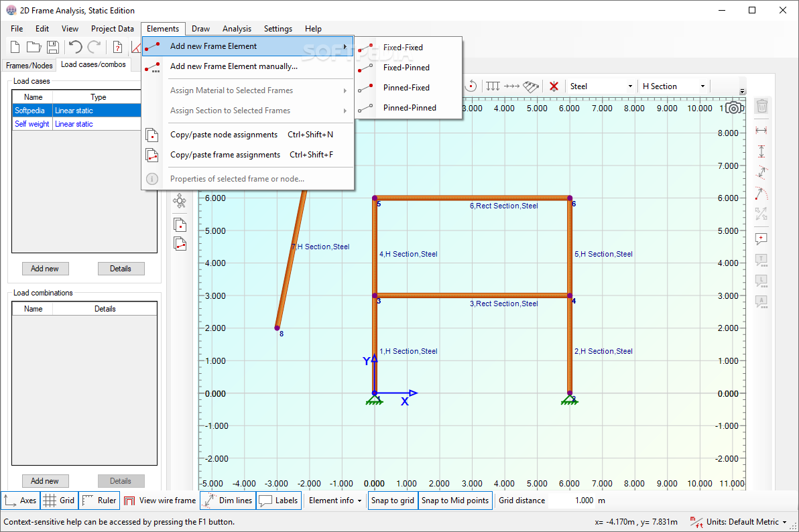Click Add new under Load combinations
This screenshot has width=799, height=532.
(x=45, y=481)
